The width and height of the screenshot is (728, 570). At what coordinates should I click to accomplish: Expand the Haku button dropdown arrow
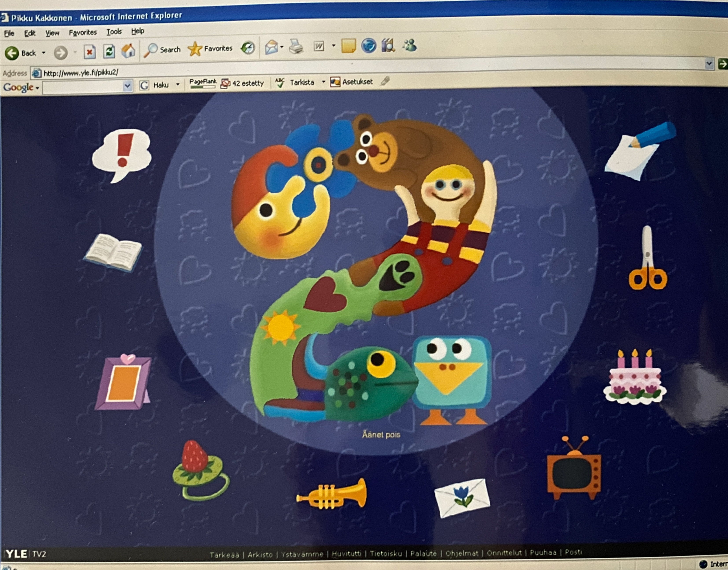point(178,84)
